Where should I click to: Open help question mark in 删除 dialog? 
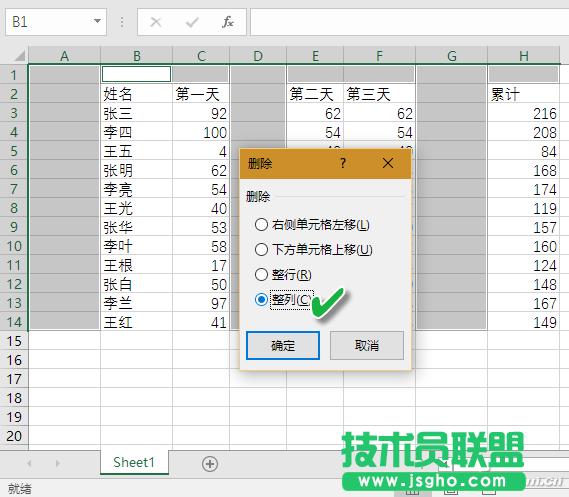click(x=343, y=163)
